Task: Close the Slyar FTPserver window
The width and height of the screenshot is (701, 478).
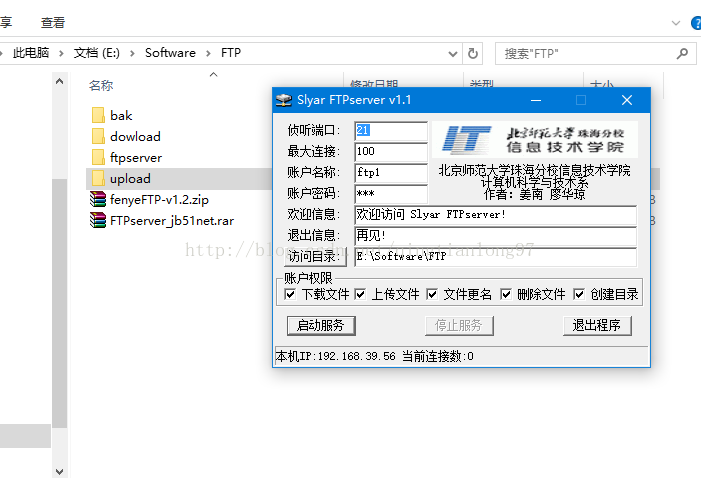Action: click(627, 100)
